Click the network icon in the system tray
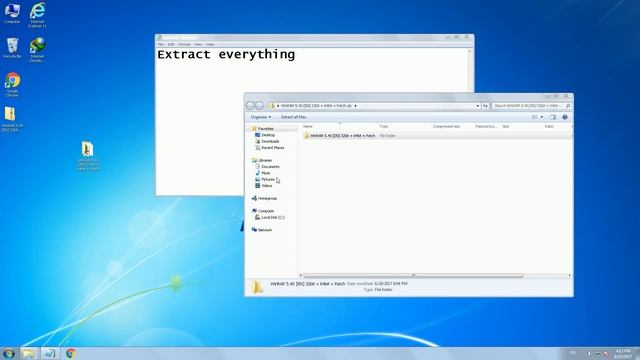 598,353
